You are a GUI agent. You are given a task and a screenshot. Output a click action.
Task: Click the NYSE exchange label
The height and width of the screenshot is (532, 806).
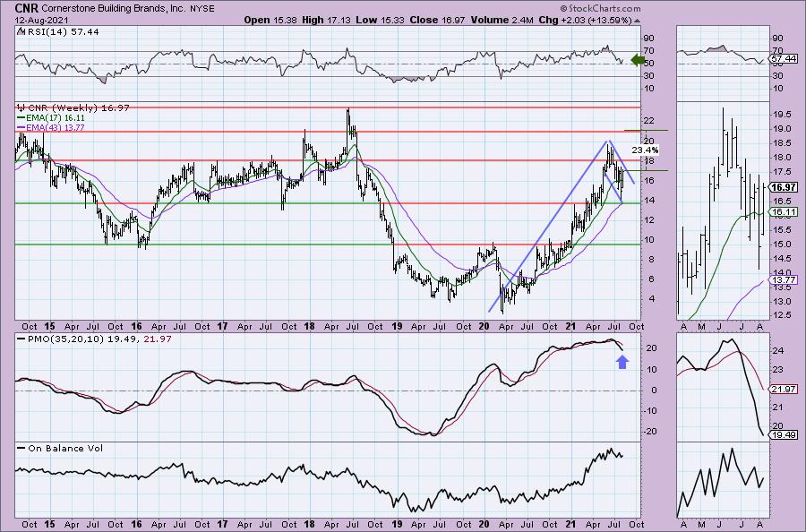tap(203, 9)
